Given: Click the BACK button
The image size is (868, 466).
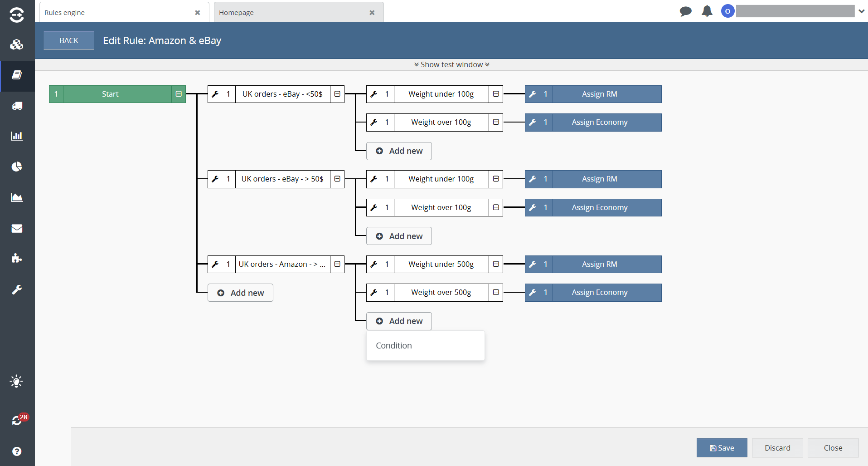Looking at the screenshot, I should [69, 40].
